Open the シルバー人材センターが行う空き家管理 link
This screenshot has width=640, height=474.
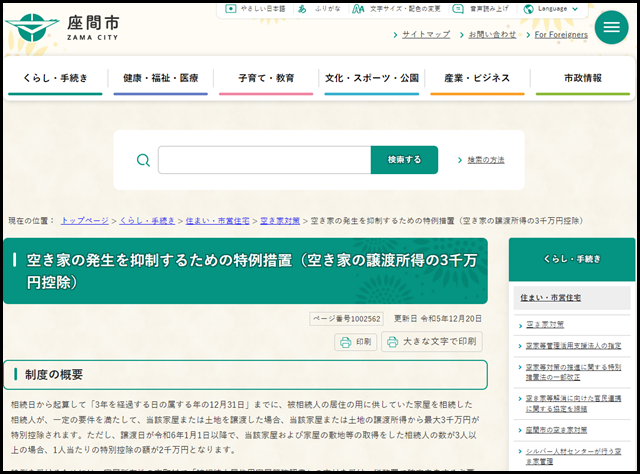(573, 456)
